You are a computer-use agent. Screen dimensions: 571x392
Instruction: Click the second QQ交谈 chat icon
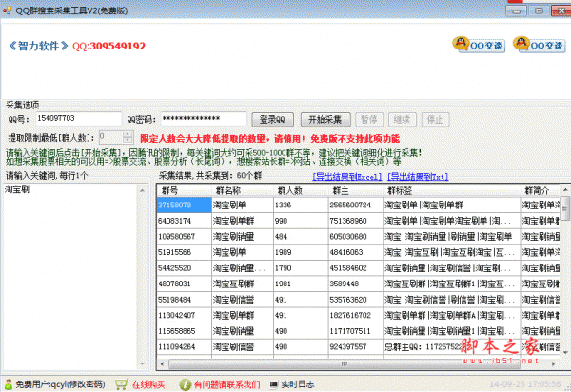pos(539,45)
